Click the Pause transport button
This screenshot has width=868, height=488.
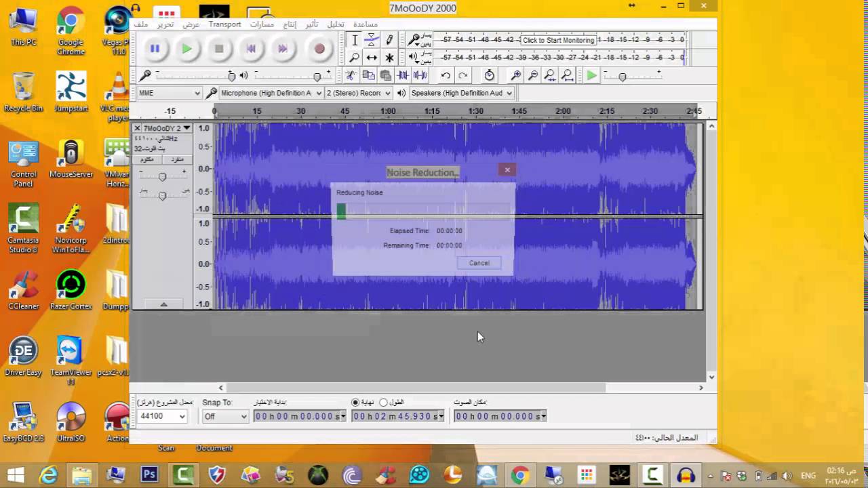(x=155, y=49)
